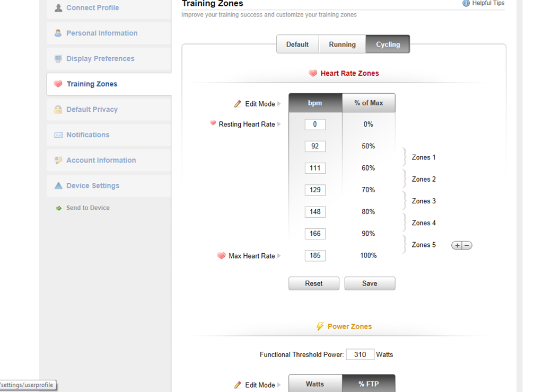
Task: Click the Connect Profile person icon
Action: [x=58, y=7]
